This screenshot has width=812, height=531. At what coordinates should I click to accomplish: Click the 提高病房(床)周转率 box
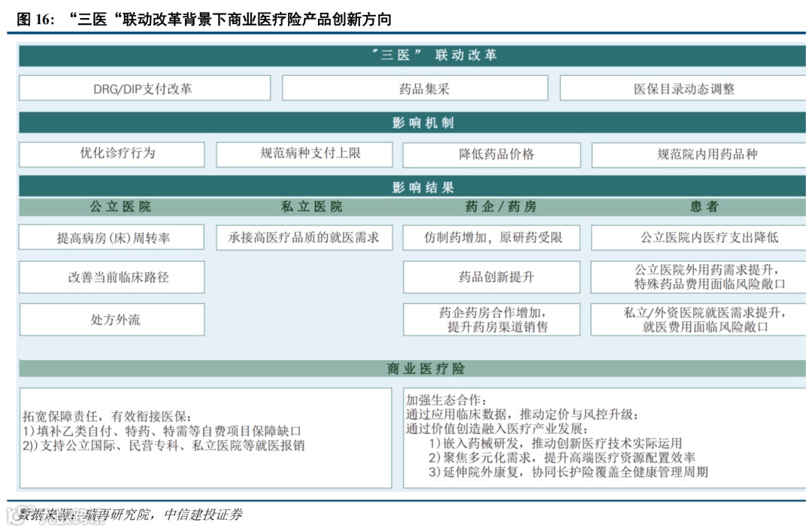point(113,237)
